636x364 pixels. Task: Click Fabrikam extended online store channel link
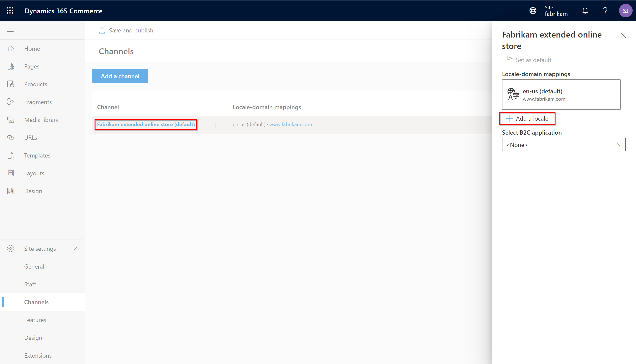pyautogui.click(x=146, y=124)
